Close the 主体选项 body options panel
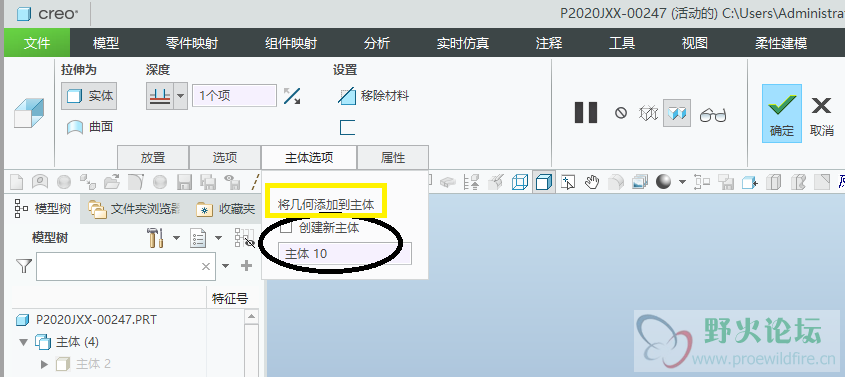Screen dimensions: 845x377 (309, 157)
